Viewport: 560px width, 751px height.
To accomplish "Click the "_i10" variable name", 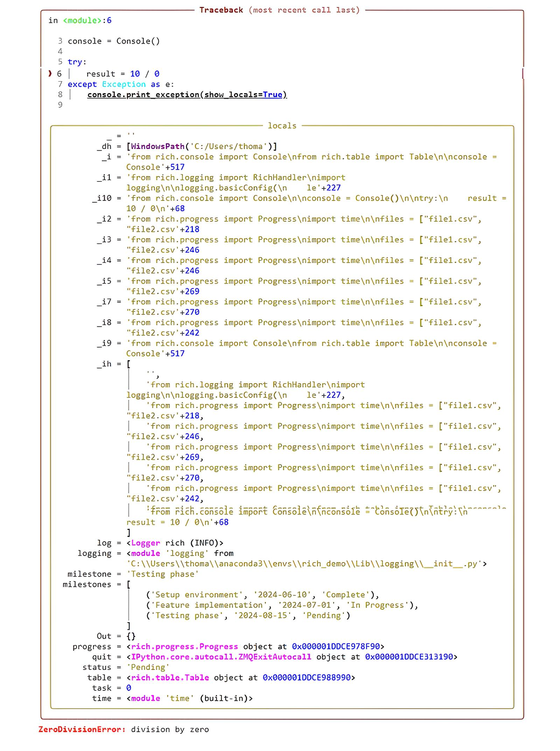I will 102,198.
